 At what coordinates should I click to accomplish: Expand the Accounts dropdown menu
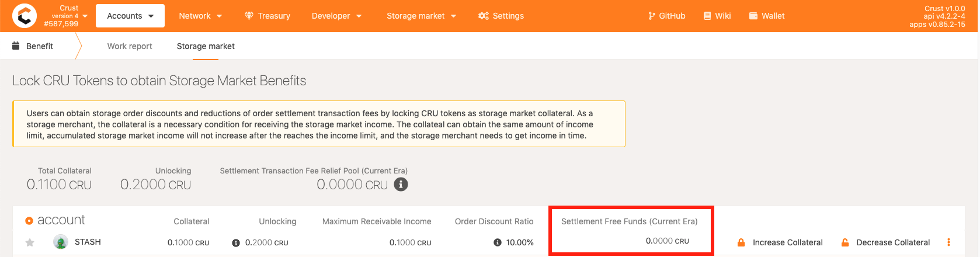[130, 16]
